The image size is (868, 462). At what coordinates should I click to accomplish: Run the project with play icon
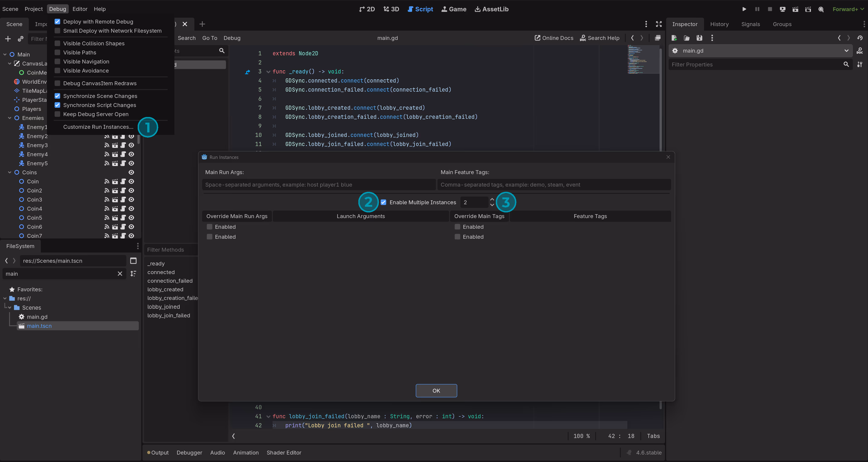744,9
